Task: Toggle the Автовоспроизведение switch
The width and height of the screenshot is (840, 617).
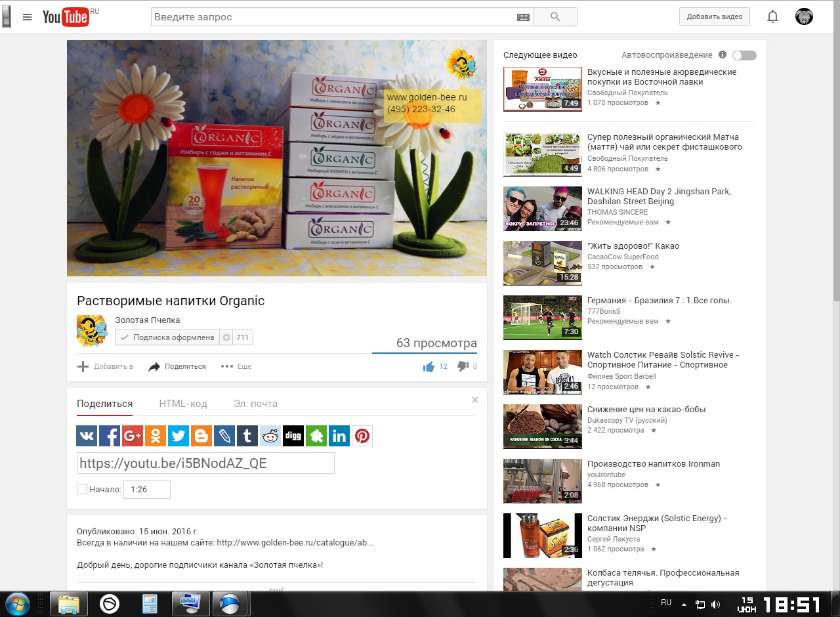Action: (x=744, y=55)
